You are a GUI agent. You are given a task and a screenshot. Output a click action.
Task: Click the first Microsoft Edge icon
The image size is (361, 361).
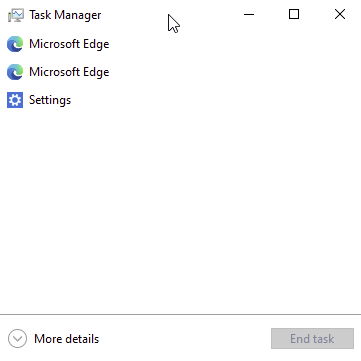coord(15,44)
